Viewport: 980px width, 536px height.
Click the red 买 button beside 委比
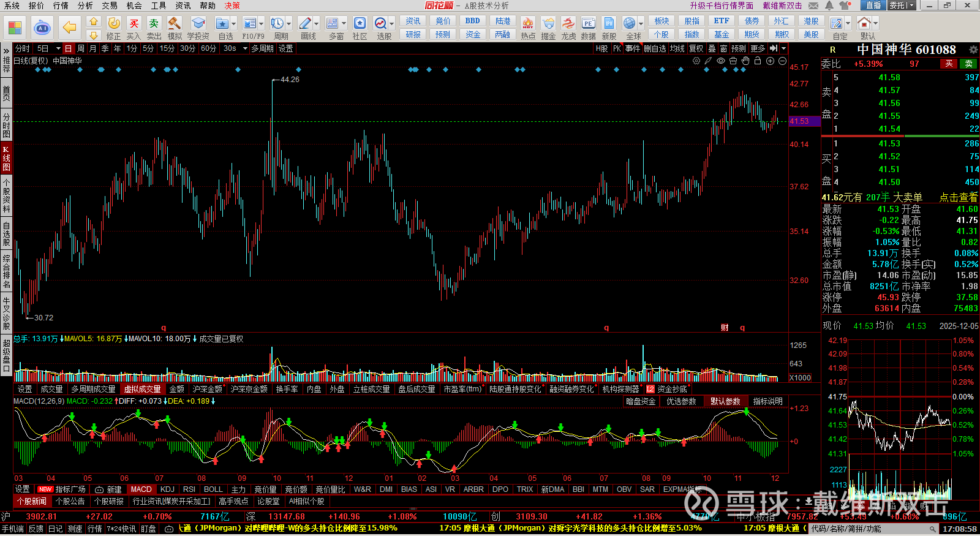coord(949,64)
